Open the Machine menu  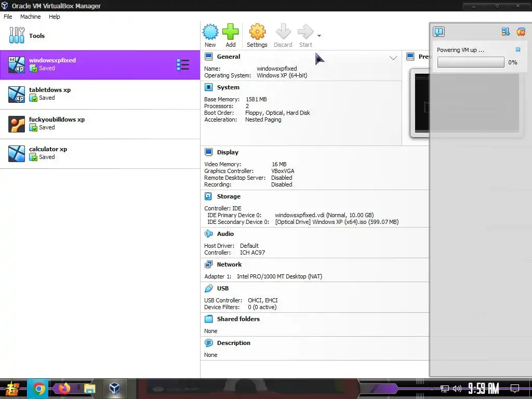pos(30,17)
